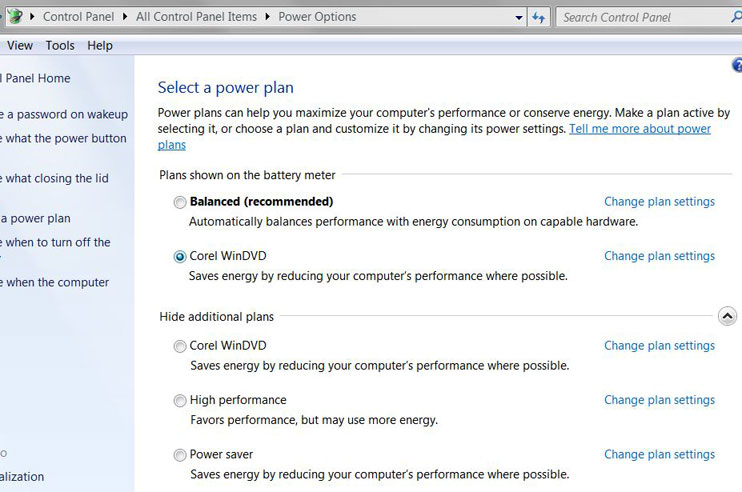Open 'Create a power plan' sidebar link
The width and height of the screenshot is (742, 492).
click(x=36, y=219)
